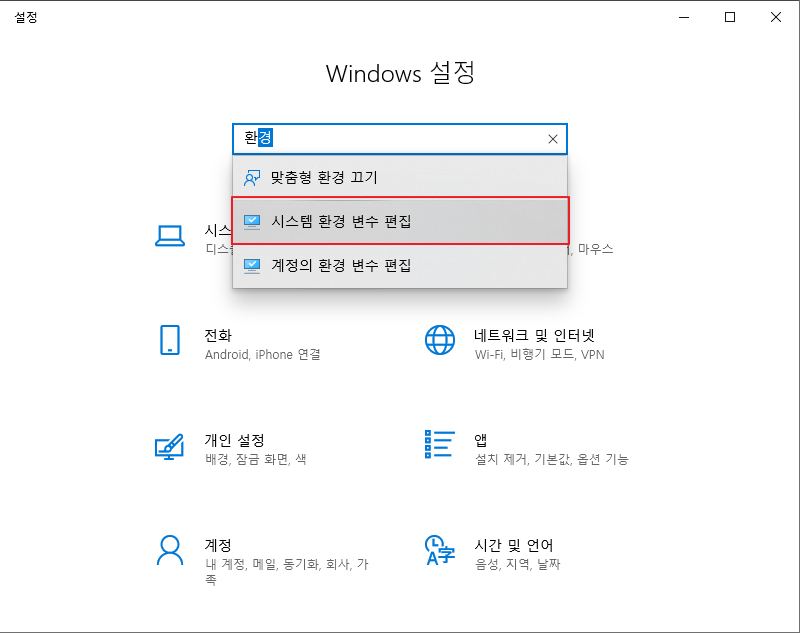Click the person icon for 계정

click(x=169, y=550)
